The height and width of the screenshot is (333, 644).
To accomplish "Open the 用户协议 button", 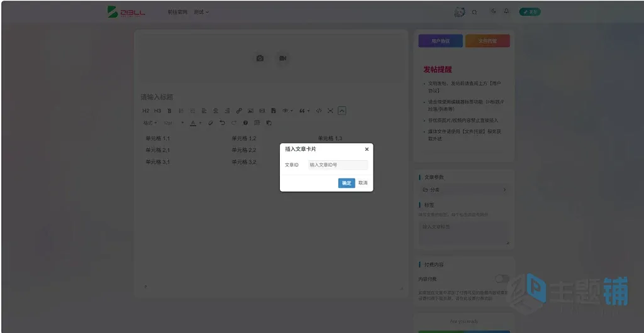I will (x=440, y=41).
